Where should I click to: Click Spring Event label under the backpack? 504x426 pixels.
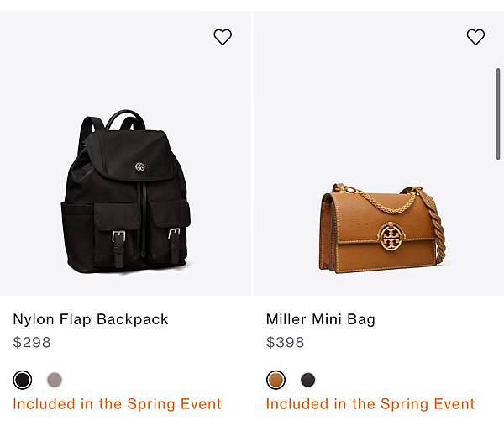118,404
